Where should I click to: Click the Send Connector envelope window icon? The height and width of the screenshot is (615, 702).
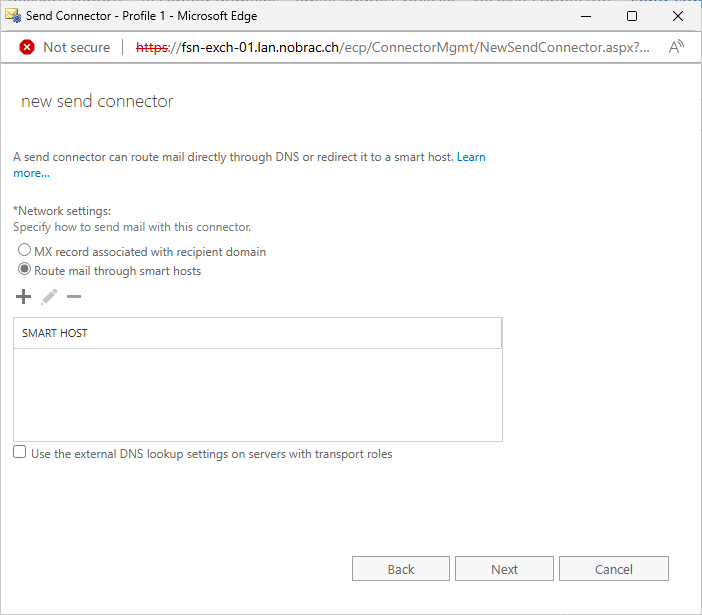(13, 16)
